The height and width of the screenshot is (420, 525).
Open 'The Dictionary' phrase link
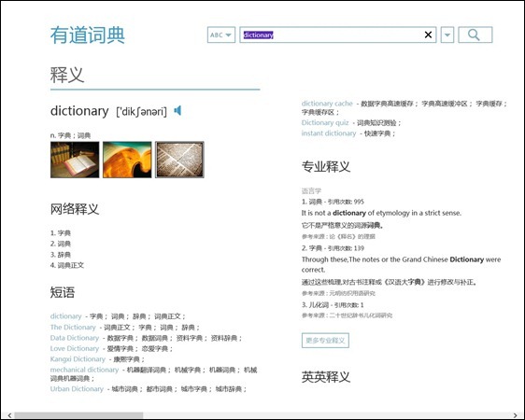(x=73, y=327)
